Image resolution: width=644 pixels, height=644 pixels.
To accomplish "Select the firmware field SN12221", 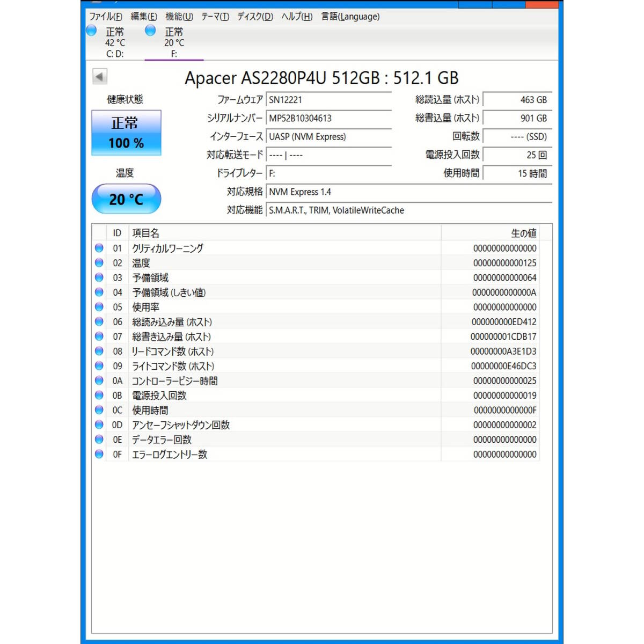I will pyautogui.click(x=329, y=100).
